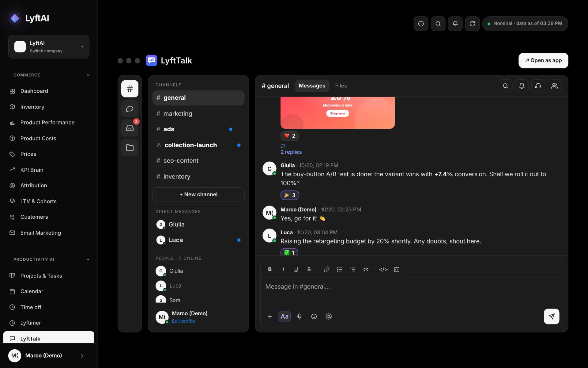Screen dimensions: 588x368
Task: Open the marketing channel
Action: click(198, 113)
